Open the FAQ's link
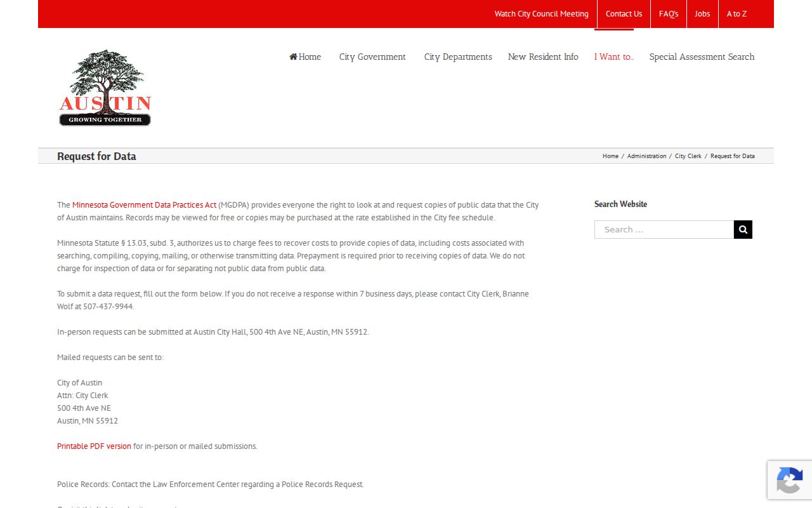Viewport: 812px width, 508px height. point(669,14)
